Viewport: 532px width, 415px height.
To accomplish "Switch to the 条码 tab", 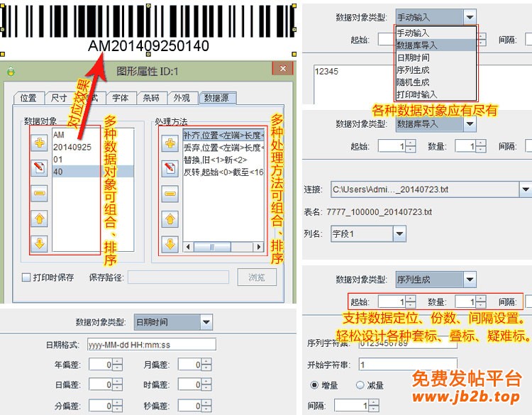I will click(x=152, y=98).
